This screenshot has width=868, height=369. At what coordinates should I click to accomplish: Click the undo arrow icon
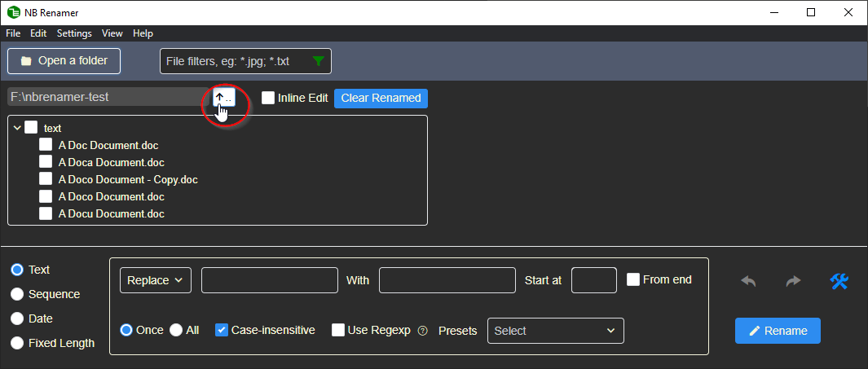[x=748, y=281]
